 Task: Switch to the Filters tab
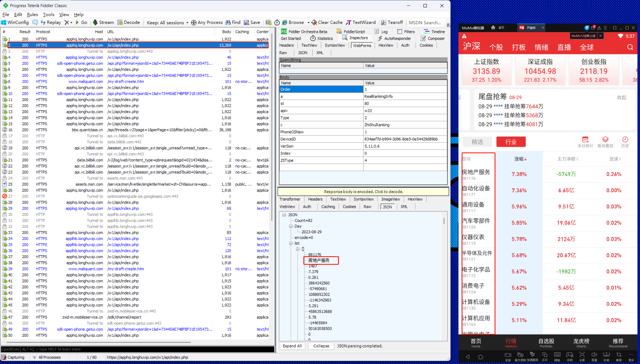coord(406,32)
